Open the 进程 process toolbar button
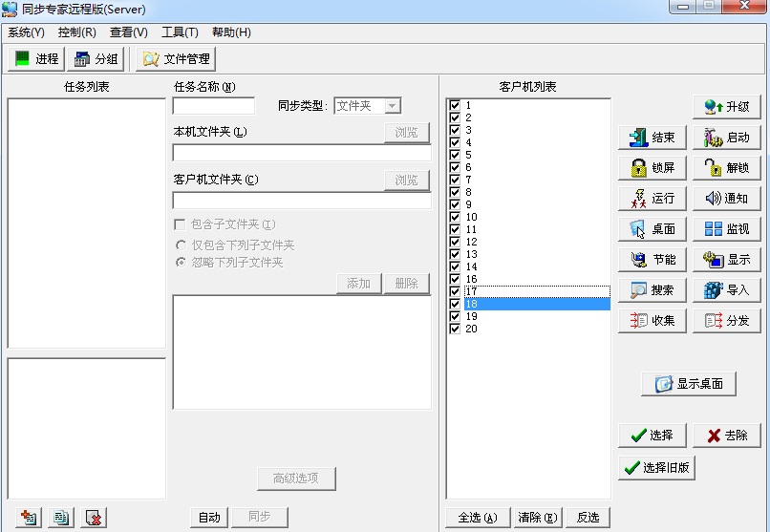770x532 pixels. click(x=36, y=59)
